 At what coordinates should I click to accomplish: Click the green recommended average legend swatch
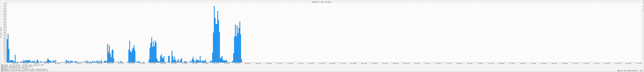(x=2, y=71)
